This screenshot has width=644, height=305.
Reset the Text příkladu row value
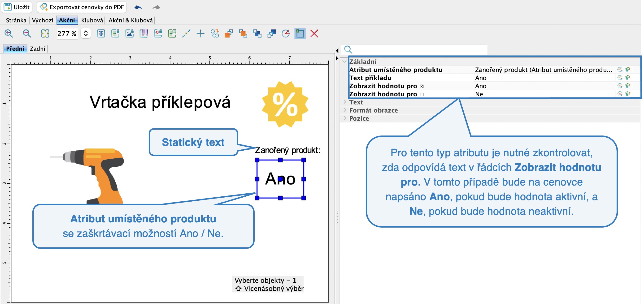[x=620, y=78]
